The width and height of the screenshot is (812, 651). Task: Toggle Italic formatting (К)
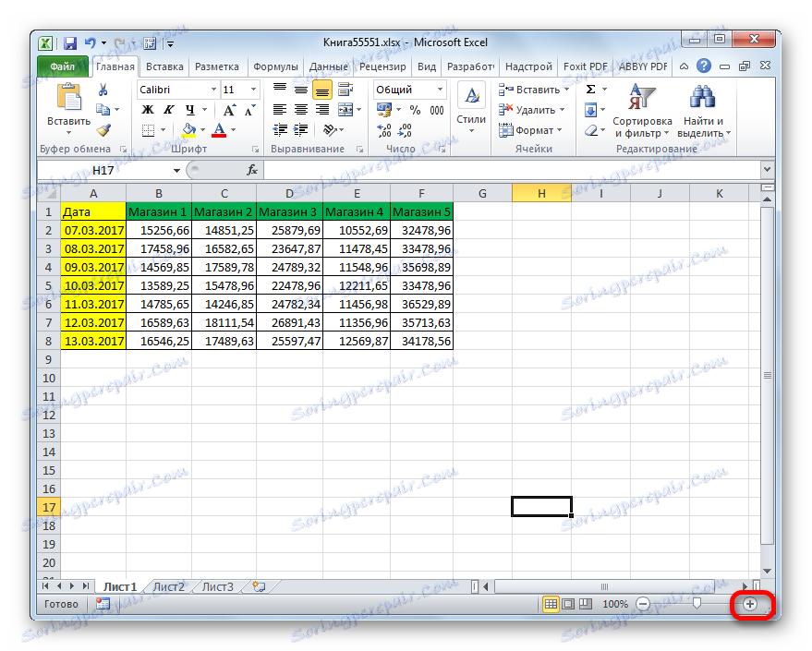(169, 110)
